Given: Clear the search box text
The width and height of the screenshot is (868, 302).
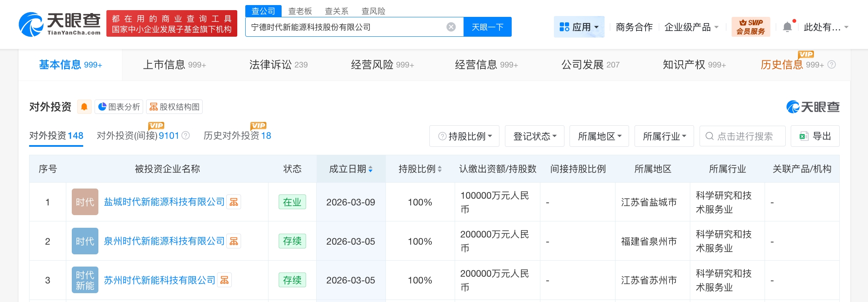Looking at the screenshot, I should [451, 27].
